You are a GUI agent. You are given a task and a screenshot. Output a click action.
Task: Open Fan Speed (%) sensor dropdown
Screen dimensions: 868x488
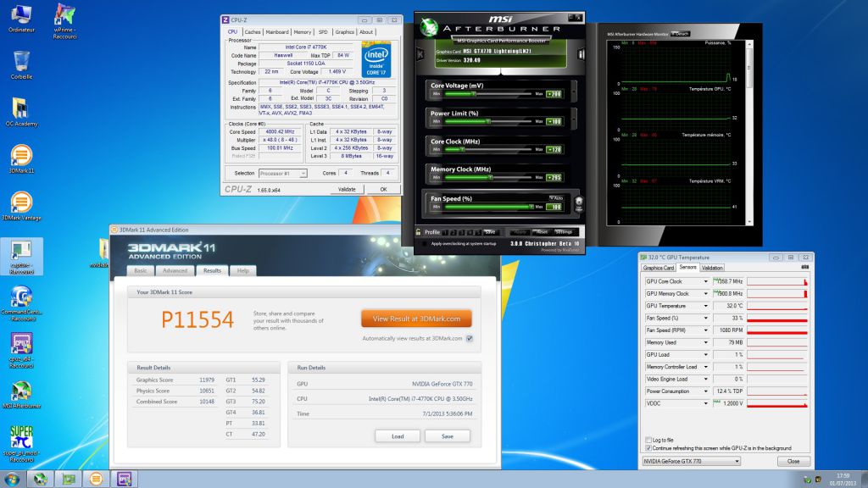coord(706,319)
